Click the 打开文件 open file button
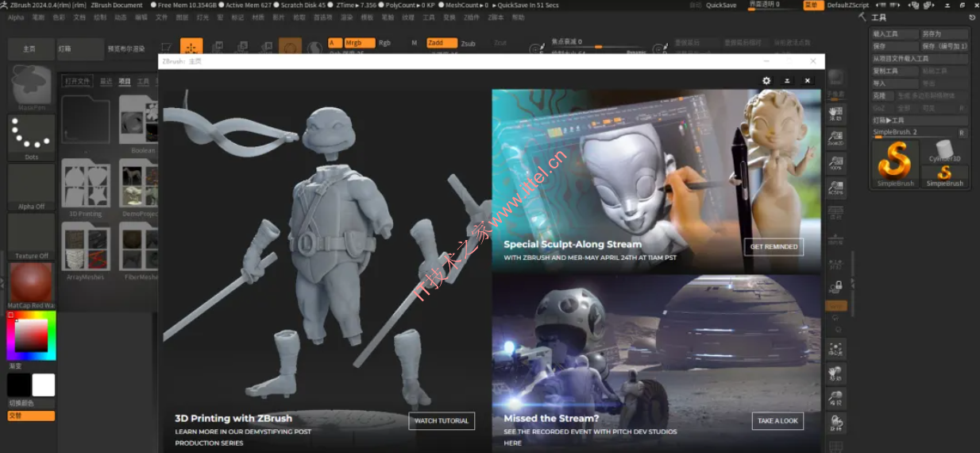980x453 pixels. [x=78, y=81]
